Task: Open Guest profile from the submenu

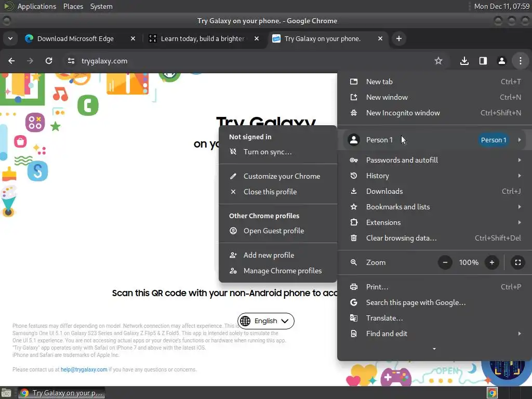Action: pos(278,231)
